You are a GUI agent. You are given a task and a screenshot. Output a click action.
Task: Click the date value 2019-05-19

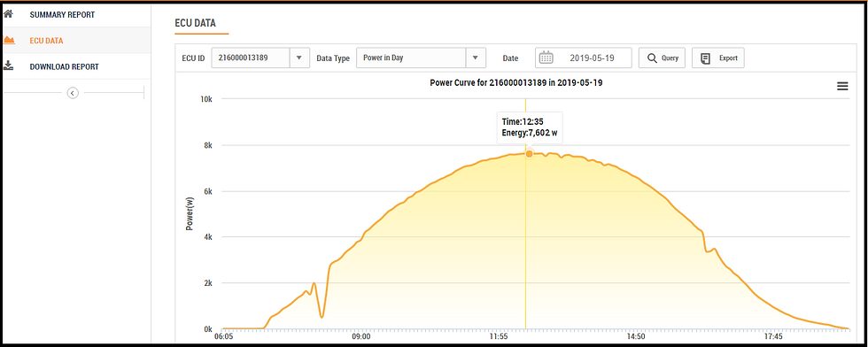(x=593, y=58)
